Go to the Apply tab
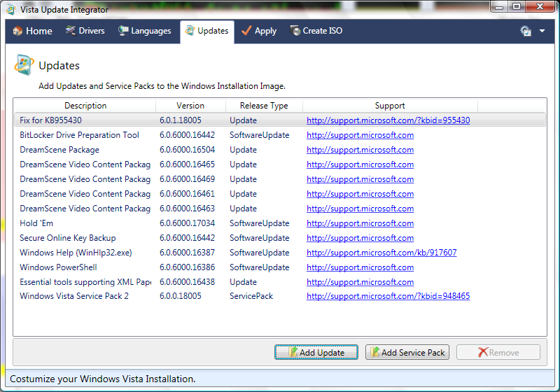The image size is (560, 392). tap(259, 31)
